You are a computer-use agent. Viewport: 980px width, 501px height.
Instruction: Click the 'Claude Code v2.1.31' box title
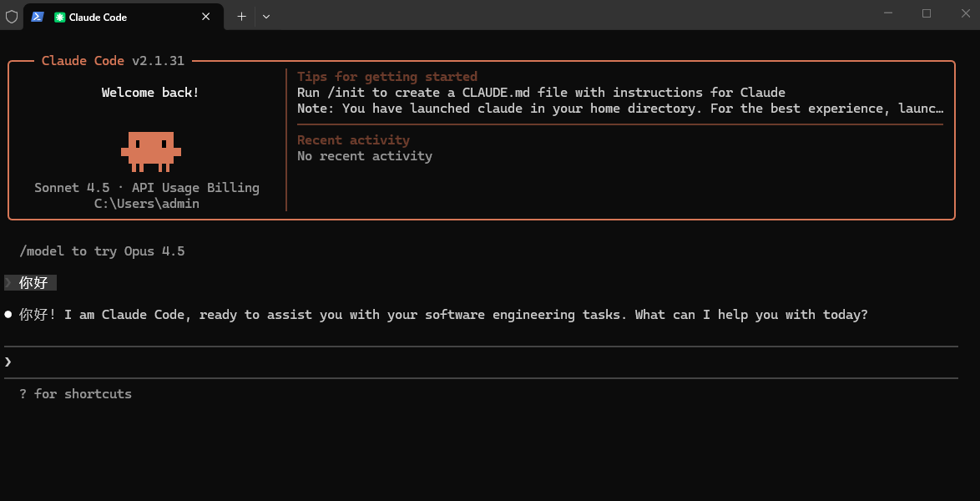click(113, 61)
